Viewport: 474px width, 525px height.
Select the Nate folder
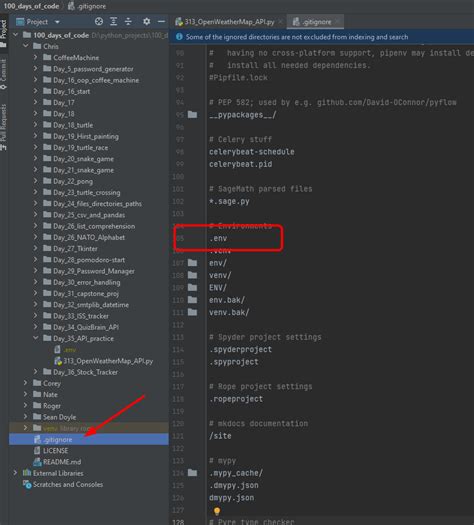click(45, 394)
